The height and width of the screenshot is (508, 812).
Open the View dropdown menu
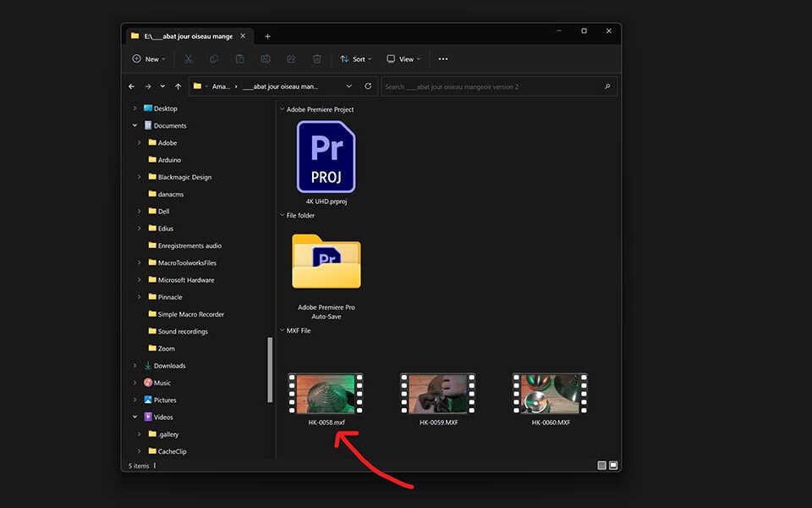(404, 59)
